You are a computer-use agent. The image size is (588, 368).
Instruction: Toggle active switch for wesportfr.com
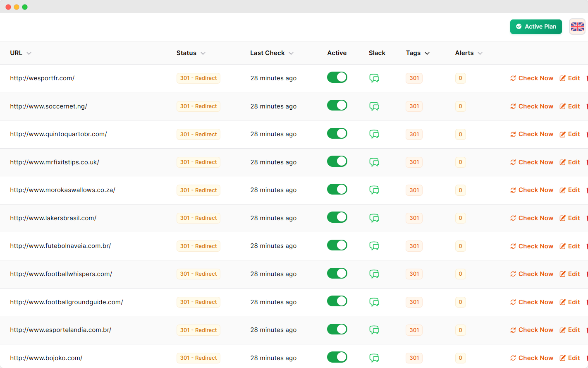click(x=337, y=77)
